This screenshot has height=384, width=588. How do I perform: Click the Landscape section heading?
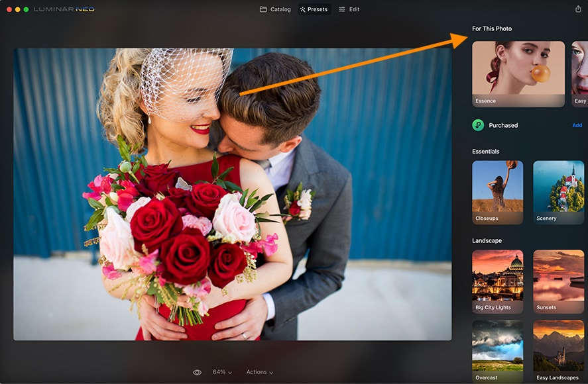(487, 240)
